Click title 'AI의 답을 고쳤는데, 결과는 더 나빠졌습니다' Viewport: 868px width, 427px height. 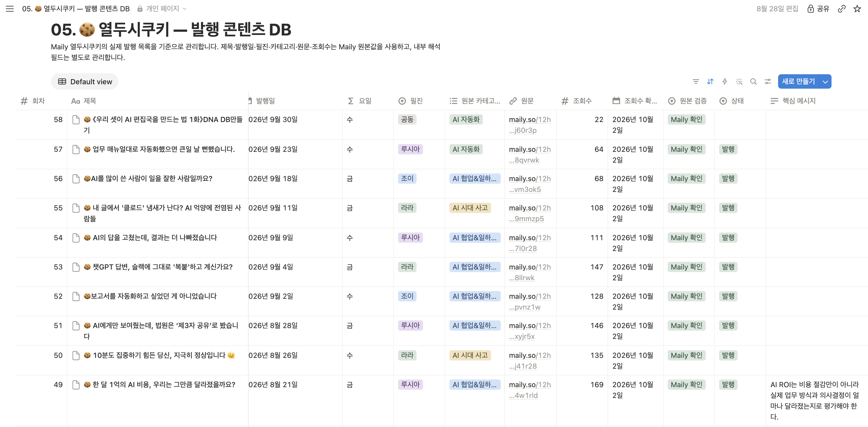(155, 238)
